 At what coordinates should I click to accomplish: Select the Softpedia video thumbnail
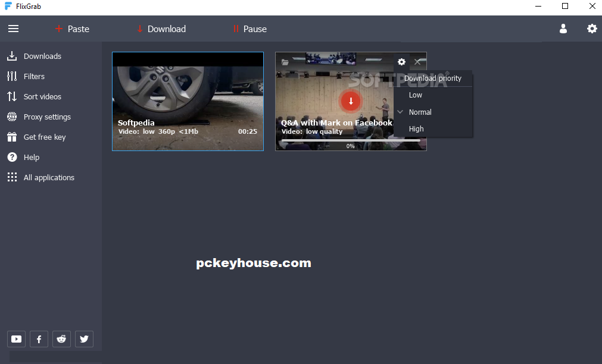coord(188,101)
